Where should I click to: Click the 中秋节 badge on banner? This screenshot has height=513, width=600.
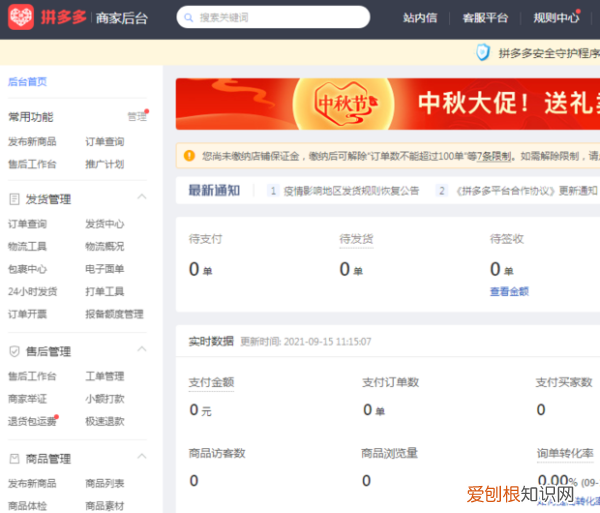tap(346, 103)
